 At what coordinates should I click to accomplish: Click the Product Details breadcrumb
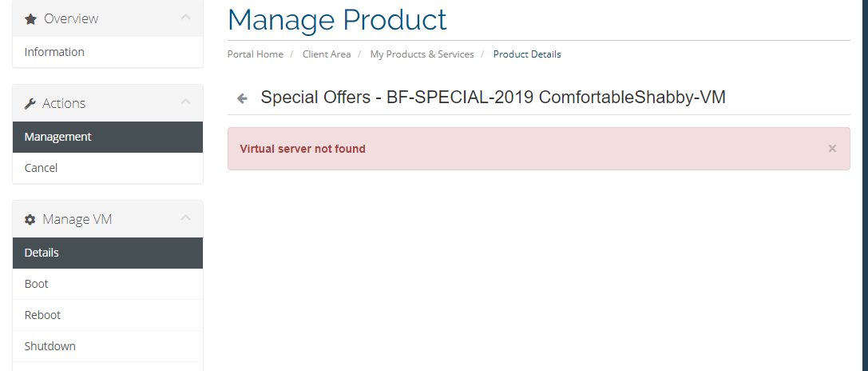tap(527, 54)
